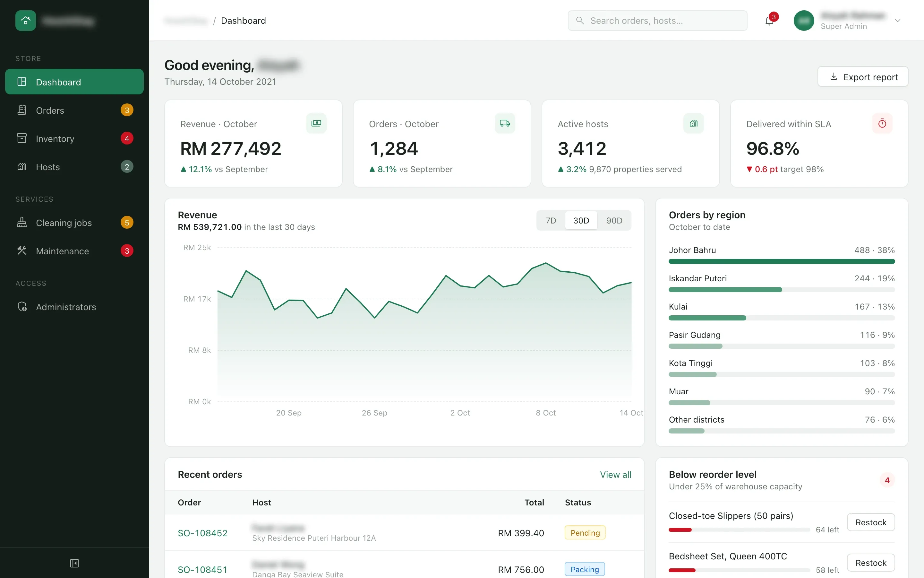Click the Johor Bahru region progress bar
The width and height of the screenshot is (924, 578).
click(x=782, y=261)
